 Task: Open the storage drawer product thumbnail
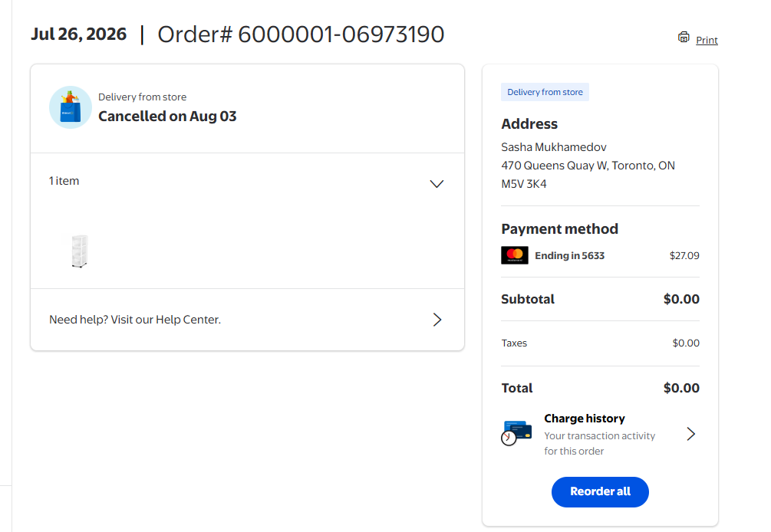pos(80,251)
